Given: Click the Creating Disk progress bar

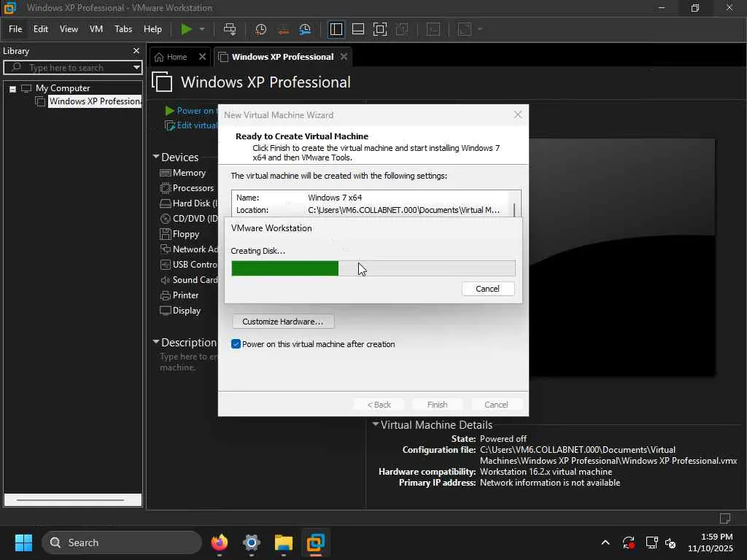Looking at the screenshot, I should tap(373, 268).
